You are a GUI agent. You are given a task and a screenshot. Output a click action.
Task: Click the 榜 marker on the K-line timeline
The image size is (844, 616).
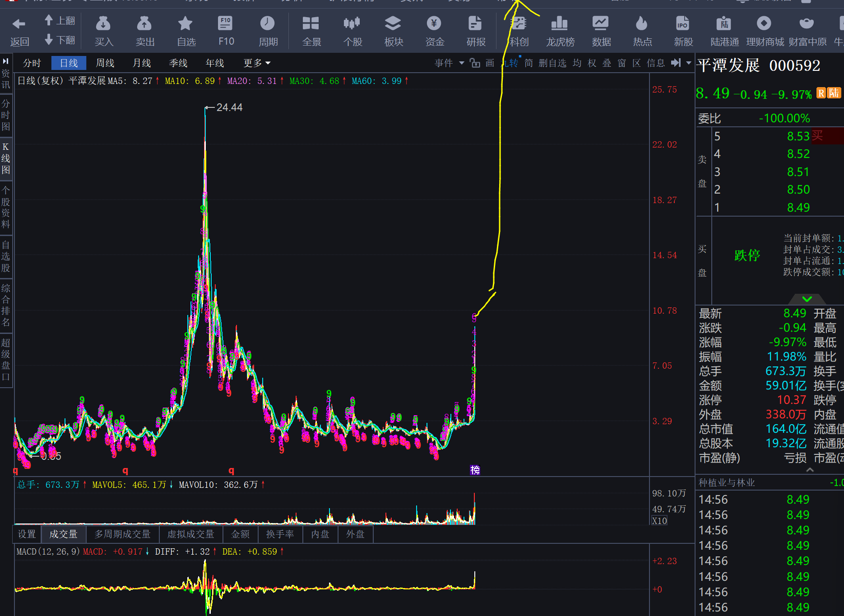pos(475,470)
